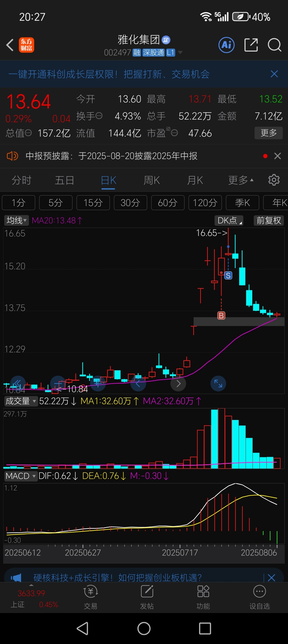Tap the enterprise badge next to 雅化集团
The image size is (288, 644).
point(166,40)
